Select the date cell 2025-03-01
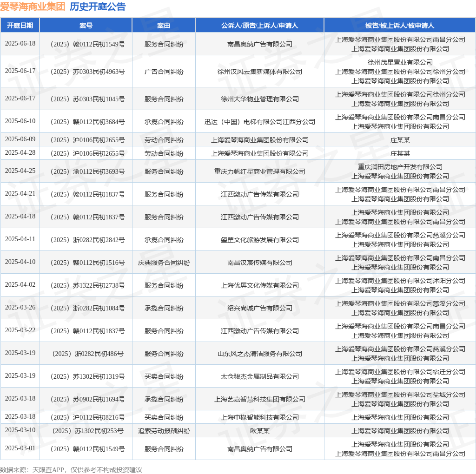The height and width of the screenshot is (474, 476). click(20, 448)
